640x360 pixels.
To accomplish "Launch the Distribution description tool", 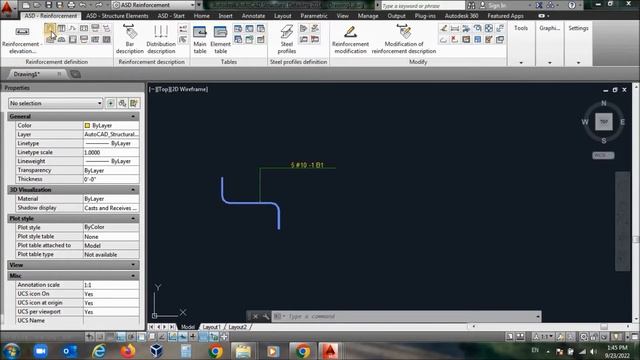I will click(161, 39).
